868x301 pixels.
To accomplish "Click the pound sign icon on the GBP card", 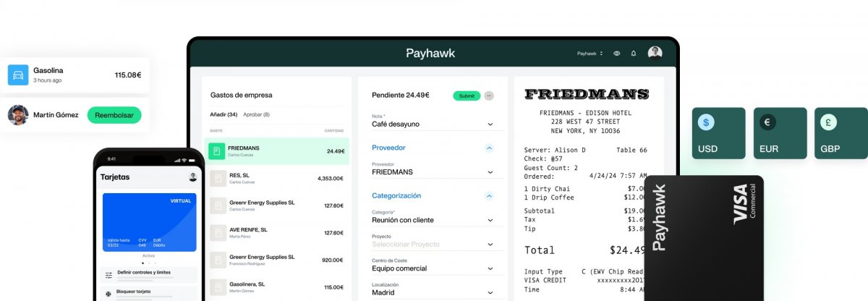I will point(828,122).
